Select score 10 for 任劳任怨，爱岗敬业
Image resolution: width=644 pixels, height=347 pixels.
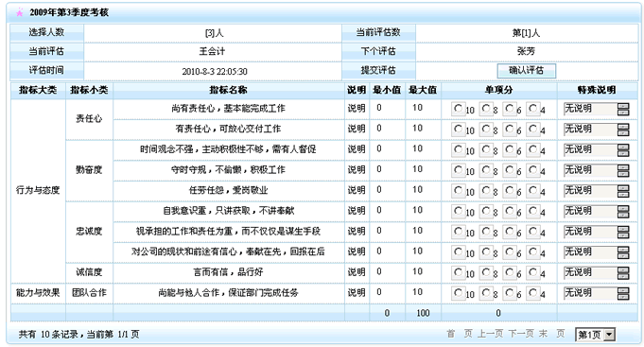(x=458, y=190)
